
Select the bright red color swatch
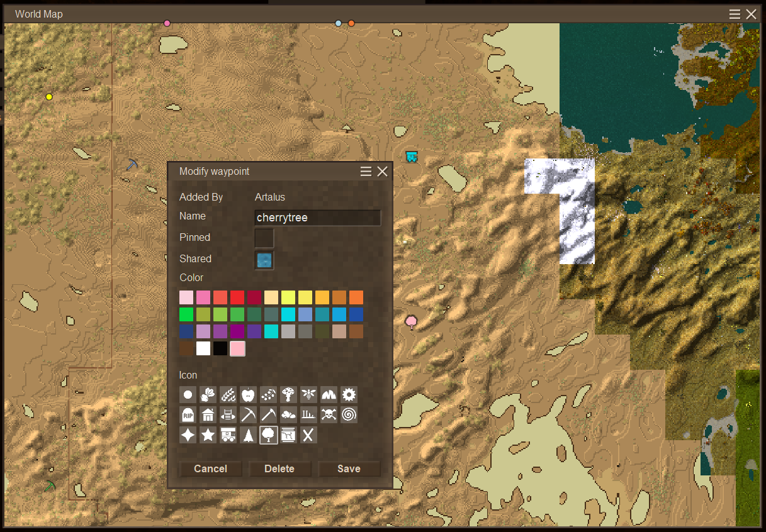(237, 297)
